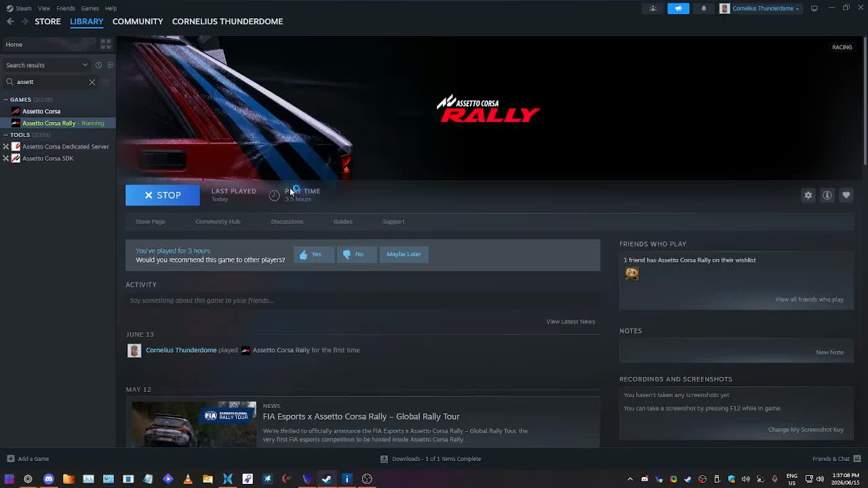
Task: Click Maybe Later recommendation button
Action: pos(403,254)
